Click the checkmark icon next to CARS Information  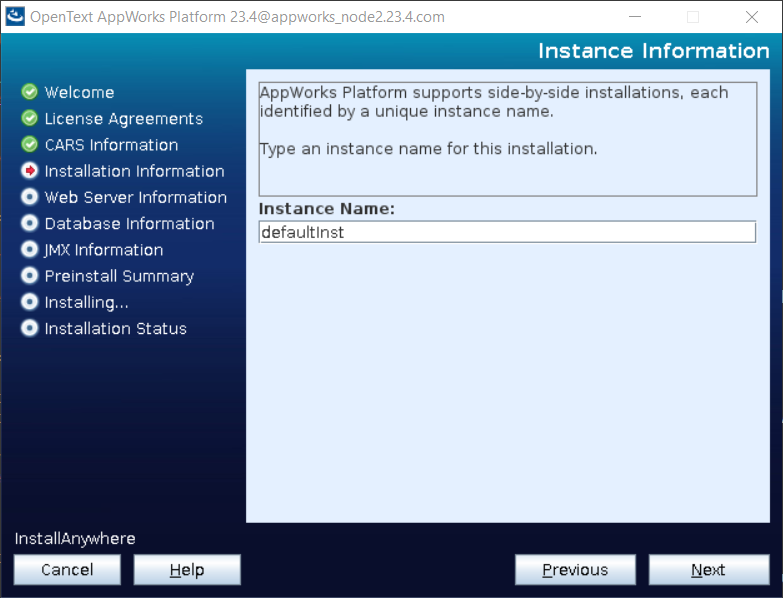tap(29, 145)
